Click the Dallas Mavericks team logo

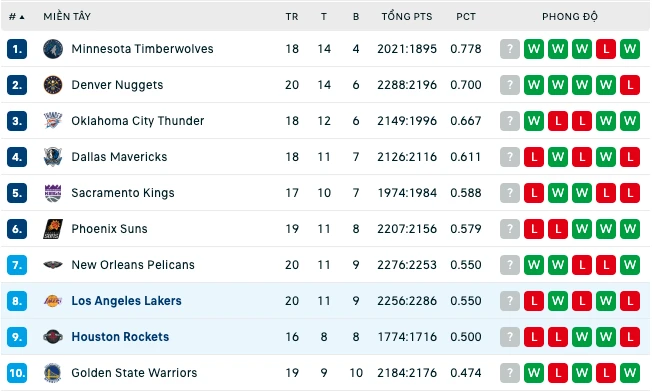pyautogui.click(x=53, y=157)
